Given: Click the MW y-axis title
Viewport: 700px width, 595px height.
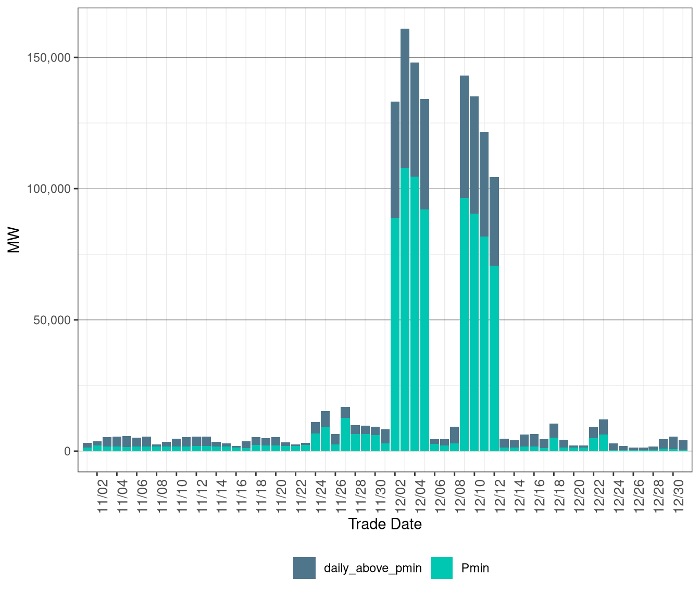Looking at the screenshot, I should (14, 240).
